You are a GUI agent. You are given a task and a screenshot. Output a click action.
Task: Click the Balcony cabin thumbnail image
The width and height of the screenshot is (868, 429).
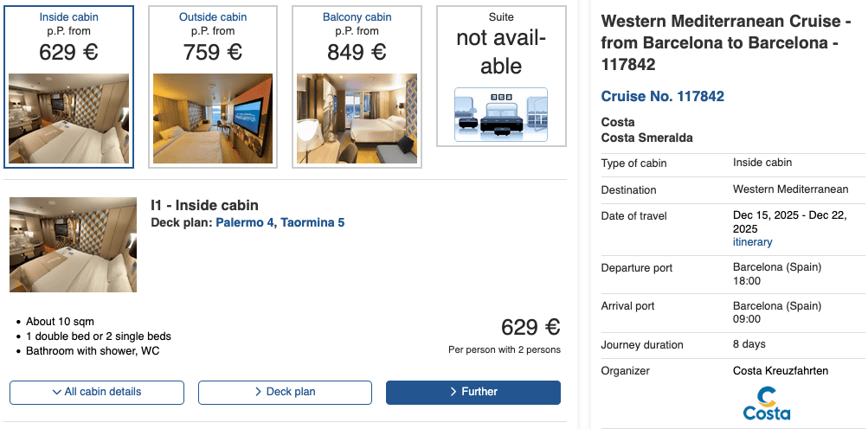[x=357, y=118]
